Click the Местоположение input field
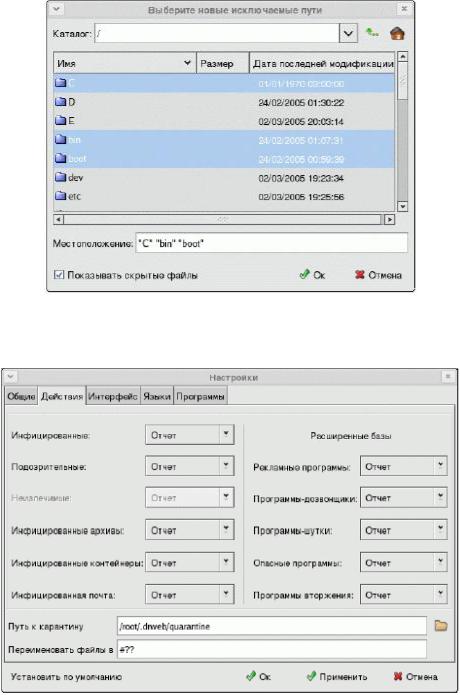The height and width of the screenshot is (695, 460). 271,243
